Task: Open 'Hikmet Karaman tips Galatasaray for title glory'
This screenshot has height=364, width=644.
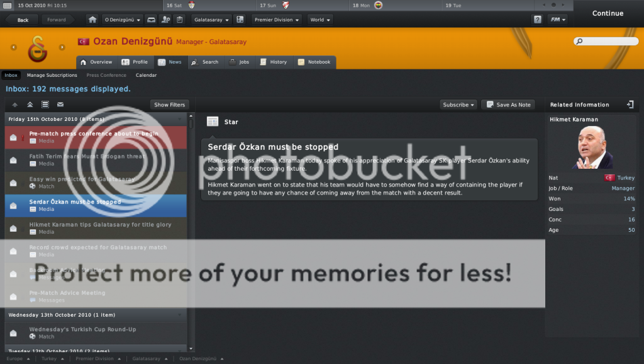Action: [x=96, y=228]
